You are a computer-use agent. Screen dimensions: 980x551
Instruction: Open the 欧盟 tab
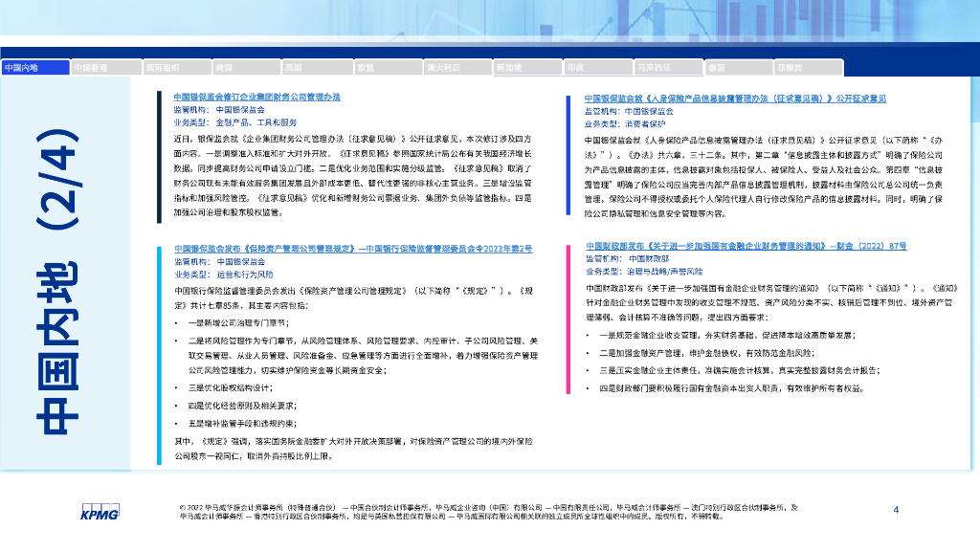pos(389,68)
